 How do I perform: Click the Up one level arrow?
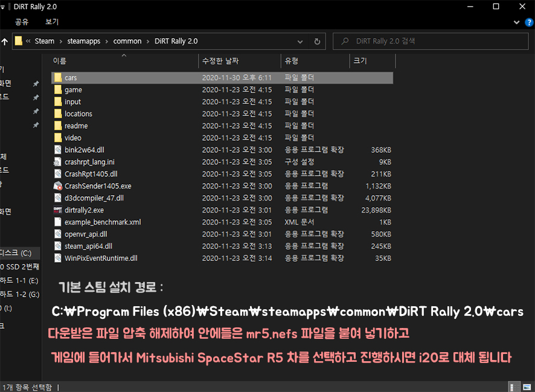point(5,42)
